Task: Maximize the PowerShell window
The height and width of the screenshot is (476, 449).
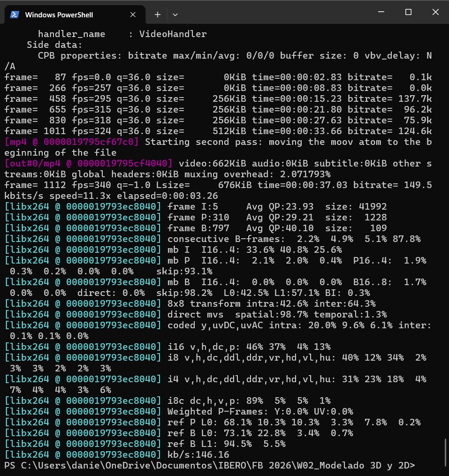Action: pos(408,12)
